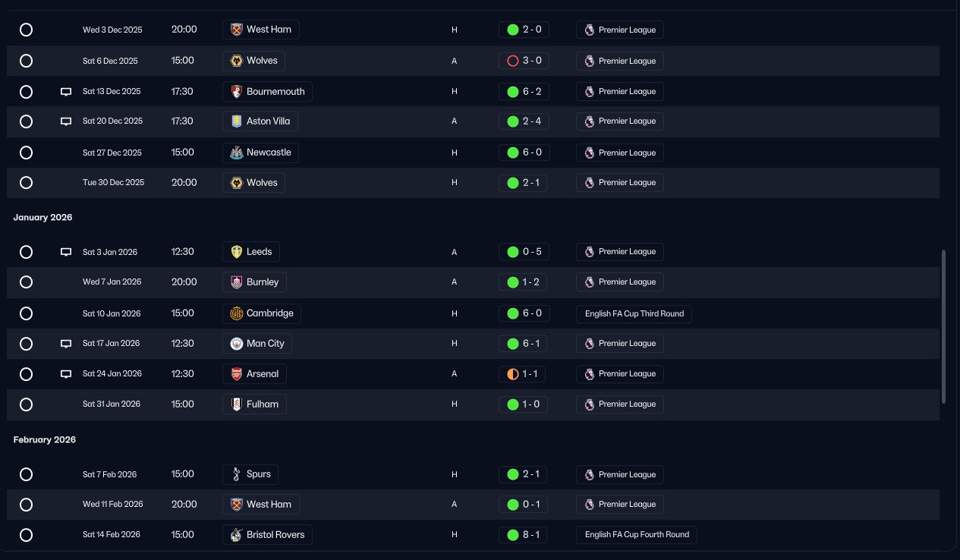Click the Cambridge club crest
The width and height of the screenshot is (960, 560).
[236, 313]
